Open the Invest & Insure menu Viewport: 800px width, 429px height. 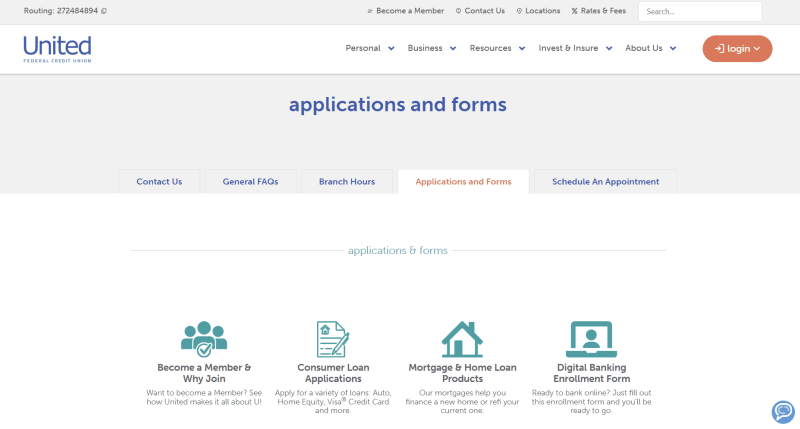pyautogui.click(x=568, y=48)
